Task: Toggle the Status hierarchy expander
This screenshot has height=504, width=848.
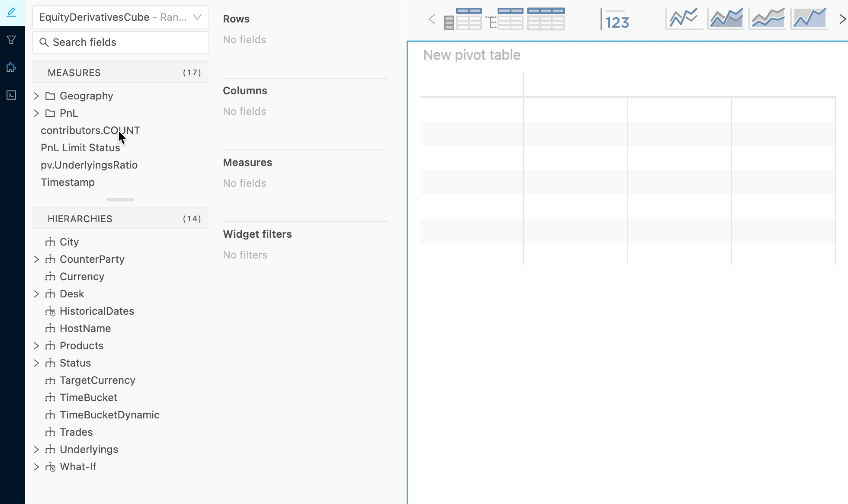Action: (x=36, y=362)
